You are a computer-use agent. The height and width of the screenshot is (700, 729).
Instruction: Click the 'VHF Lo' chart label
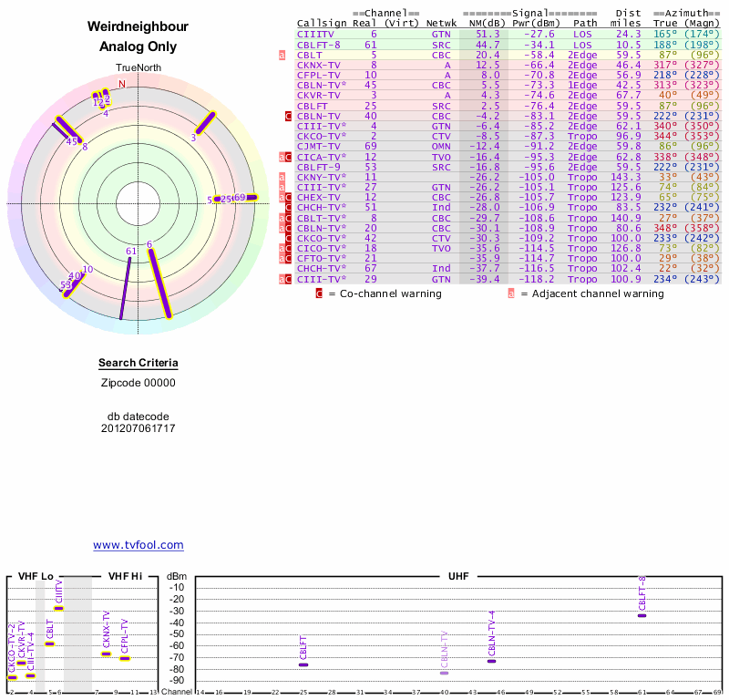[x=36, y=576]
